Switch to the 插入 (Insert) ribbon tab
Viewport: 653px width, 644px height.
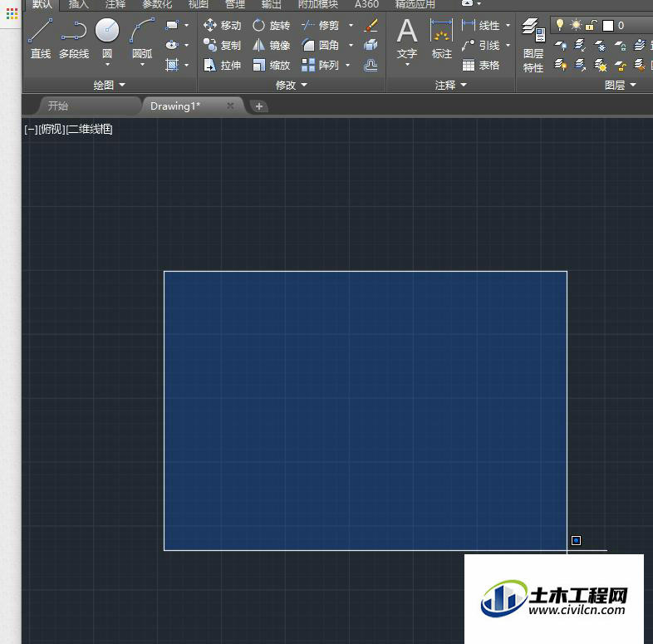point(78,4)
